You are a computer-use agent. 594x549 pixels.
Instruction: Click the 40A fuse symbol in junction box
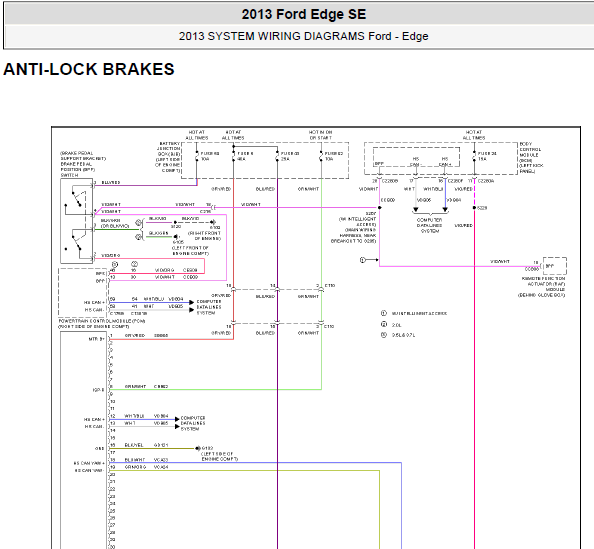pyautogui.click(x=233, y=156)
